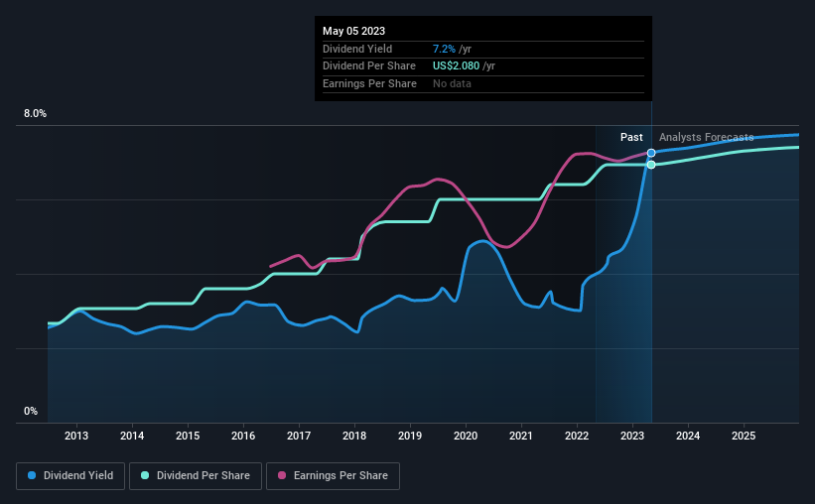Click the 2022 x-axis label
Image resolution: width=815 pixels, height=504 pixels.
(x=577, y=436)
